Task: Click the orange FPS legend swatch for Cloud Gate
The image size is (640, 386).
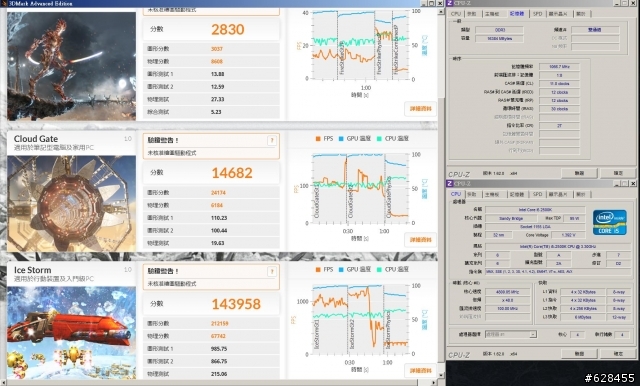Action: (x=318, y=139)
